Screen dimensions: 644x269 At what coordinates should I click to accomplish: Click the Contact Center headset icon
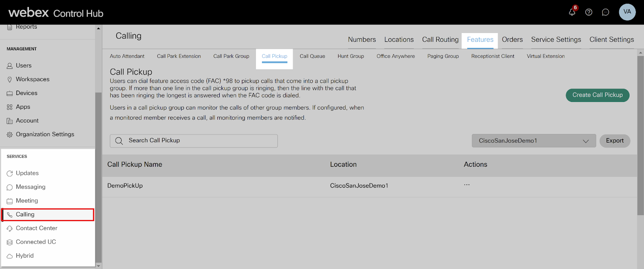[10, 228]
